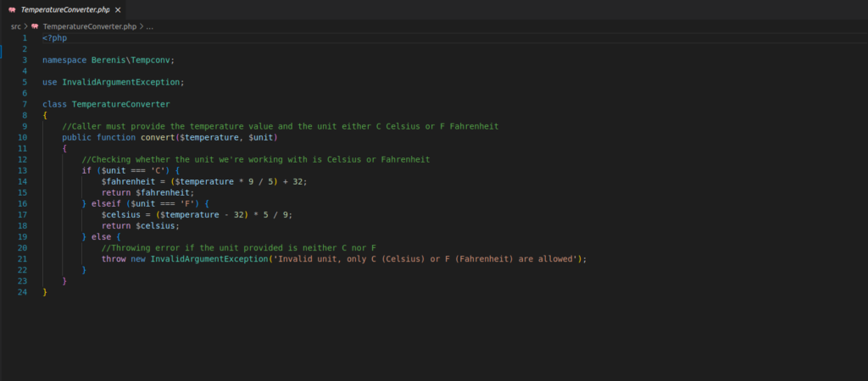868x381 pixels.
Task: Click the use keyword on line 5
Action: (x=50, y=82)
